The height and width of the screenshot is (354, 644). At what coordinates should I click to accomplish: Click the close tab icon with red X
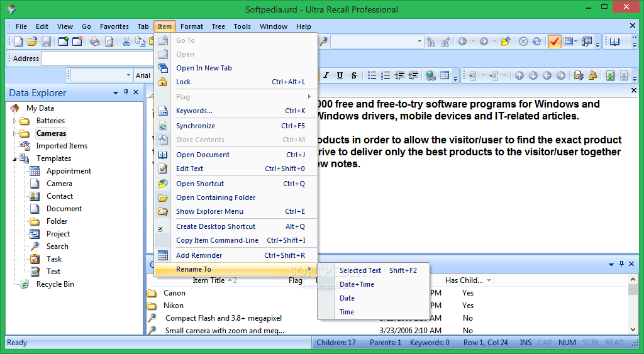pyautogui.click(x=77, y=41)
